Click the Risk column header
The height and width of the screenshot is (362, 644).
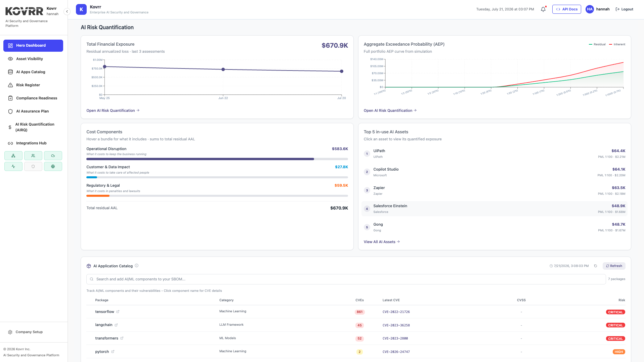[622, 300]
